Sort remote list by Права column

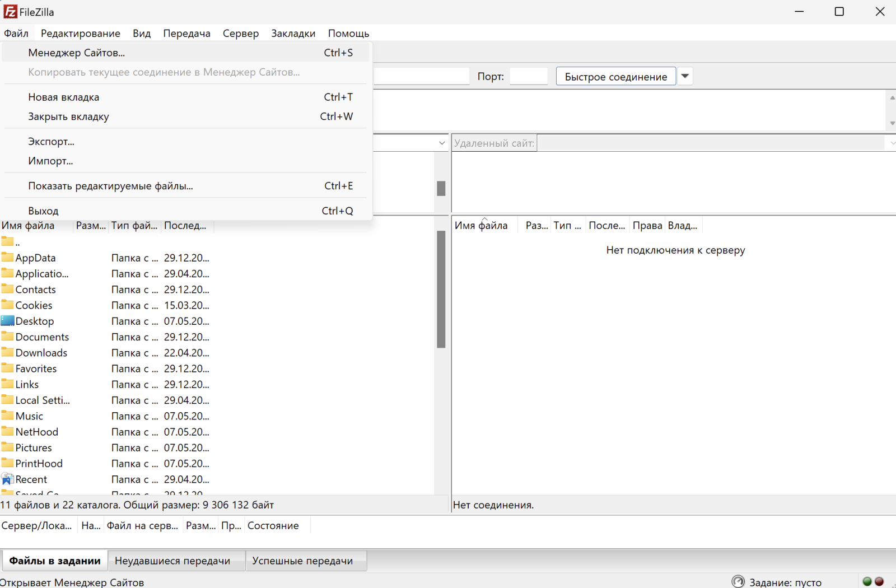tap(647, 226)
